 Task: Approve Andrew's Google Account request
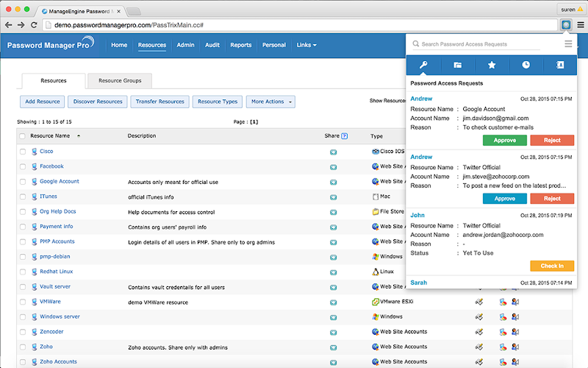coord(504,140)
